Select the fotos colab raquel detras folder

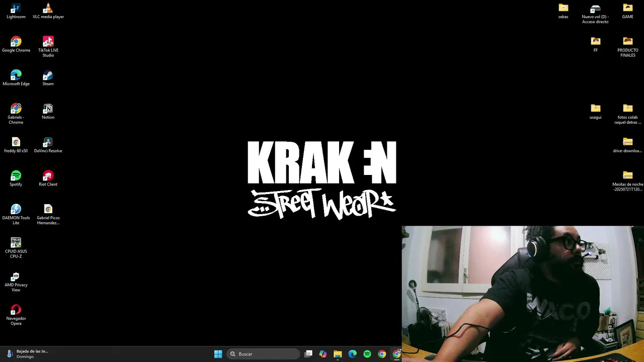click(627, 114)
